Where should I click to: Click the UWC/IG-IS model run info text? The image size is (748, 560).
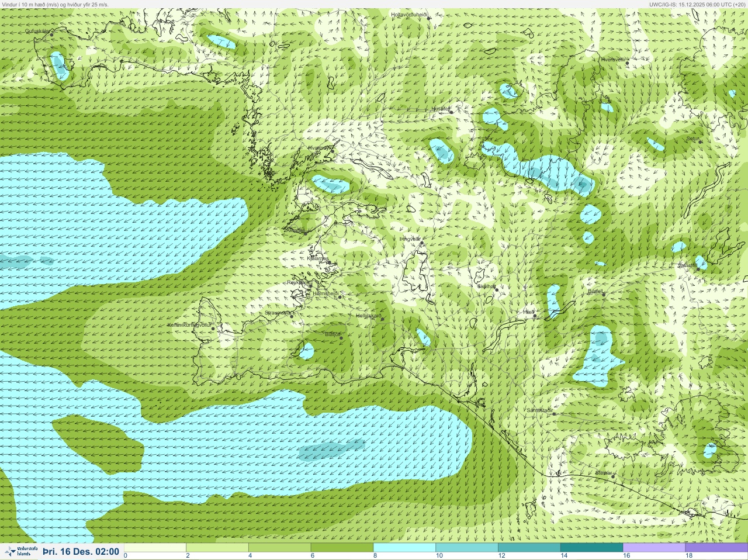point(697,4)
